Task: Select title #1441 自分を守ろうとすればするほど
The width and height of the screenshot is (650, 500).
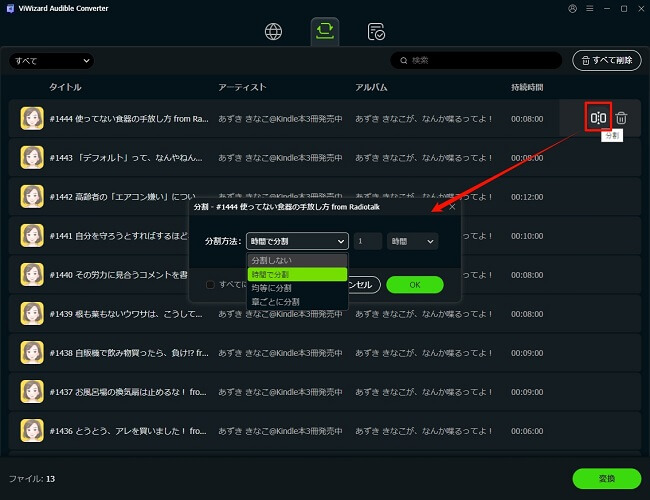Action: click(x=119, y=235)
